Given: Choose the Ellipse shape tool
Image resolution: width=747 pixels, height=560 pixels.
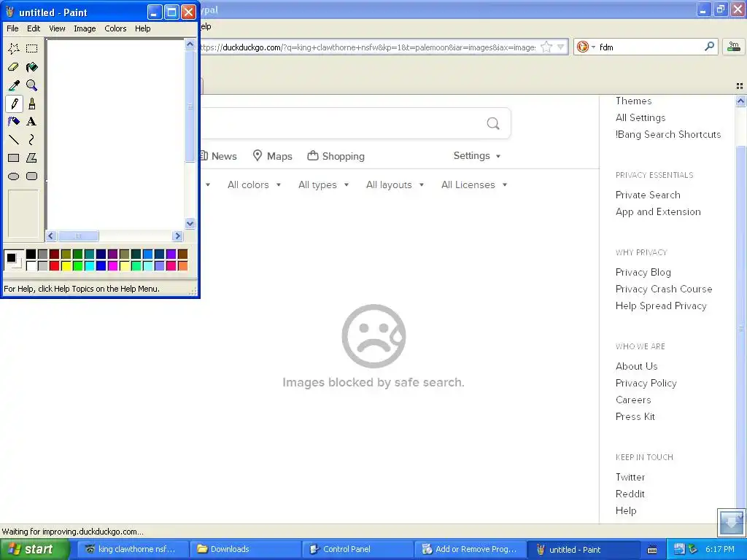Looking at the screenshot, I should pos(14,176).
